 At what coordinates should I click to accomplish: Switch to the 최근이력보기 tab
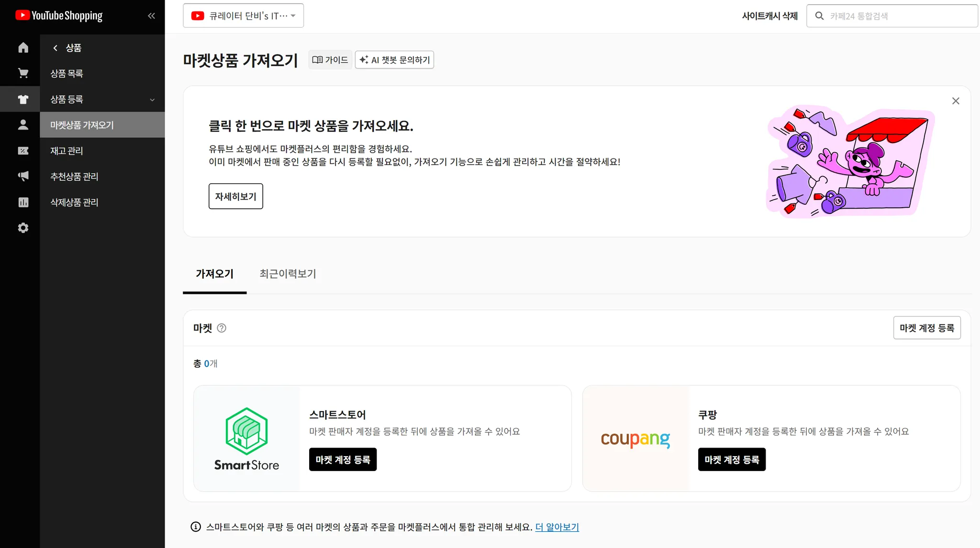coord(287,273)
